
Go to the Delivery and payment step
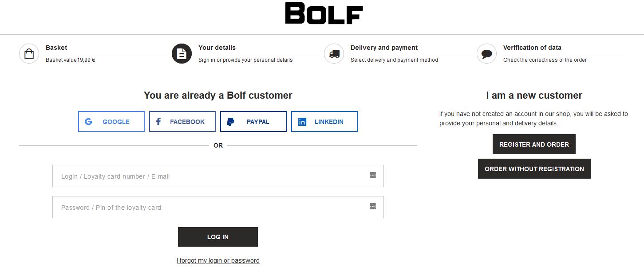click(x=384, y=48)
